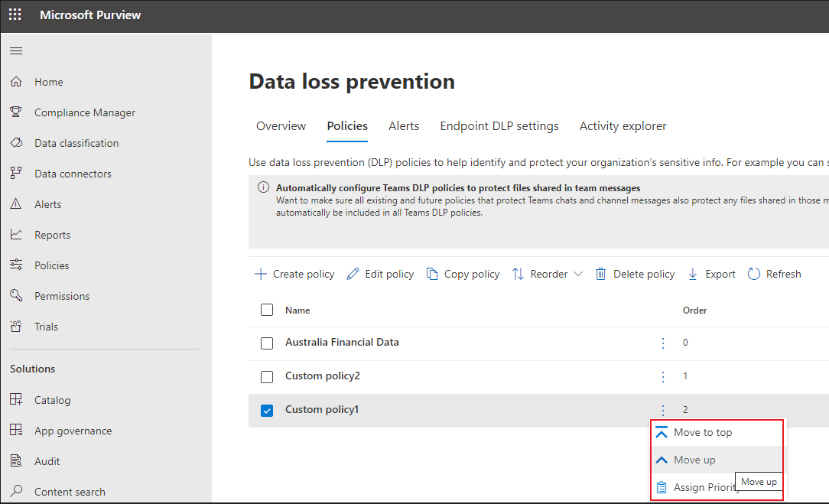Click Create policy
The width and height of the screenshot is (829, 504).
point(294,273)
